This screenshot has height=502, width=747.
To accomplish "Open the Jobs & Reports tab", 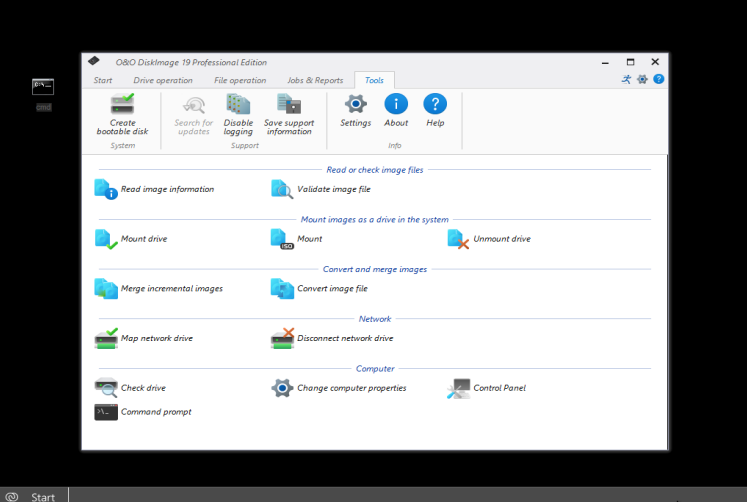I will 315,80.
